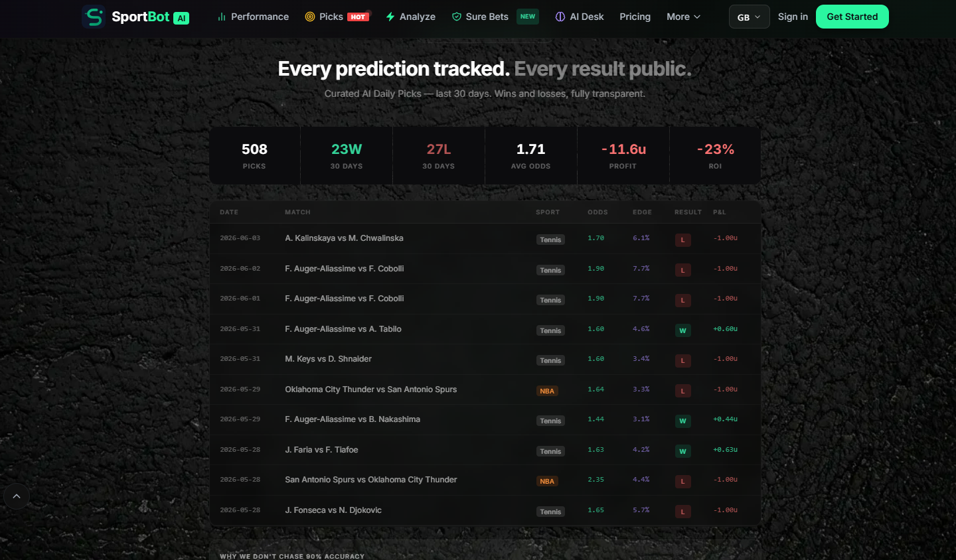Click F. Auger-Aliassime vs A. Tabilo match
This screenshot has height=560, width=956.
pyautogui.click(x=343, y=329)
